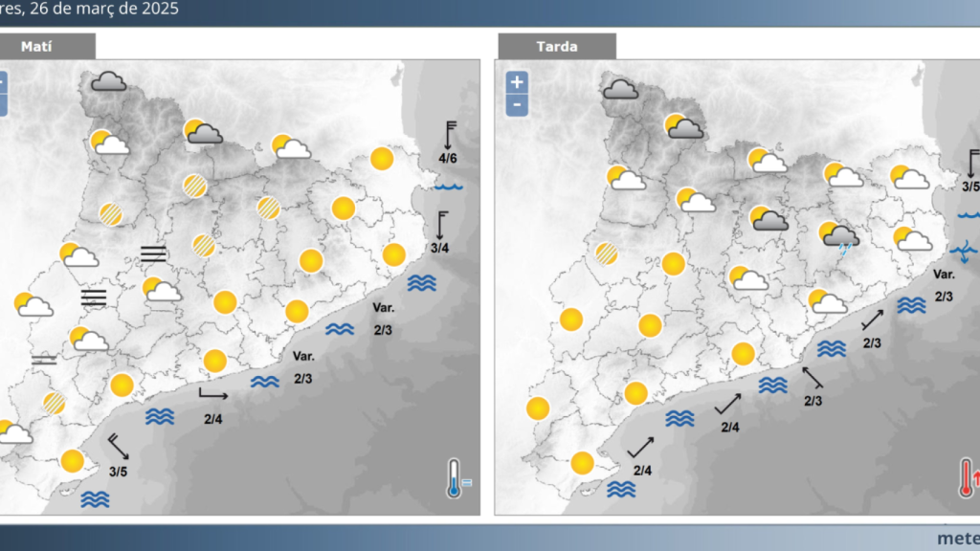
Task: Click the Var. 2/3 wind indicator on the Matí map
Action: pyautogui.click(x=382, y=320)
